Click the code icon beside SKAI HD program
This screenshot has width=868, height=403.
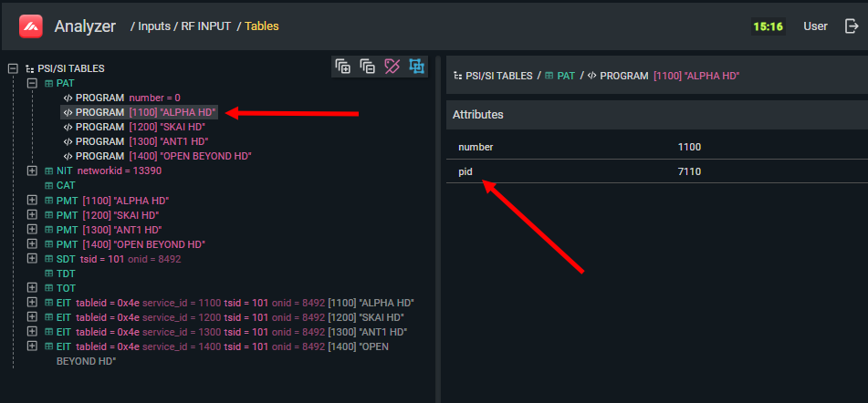68,127
